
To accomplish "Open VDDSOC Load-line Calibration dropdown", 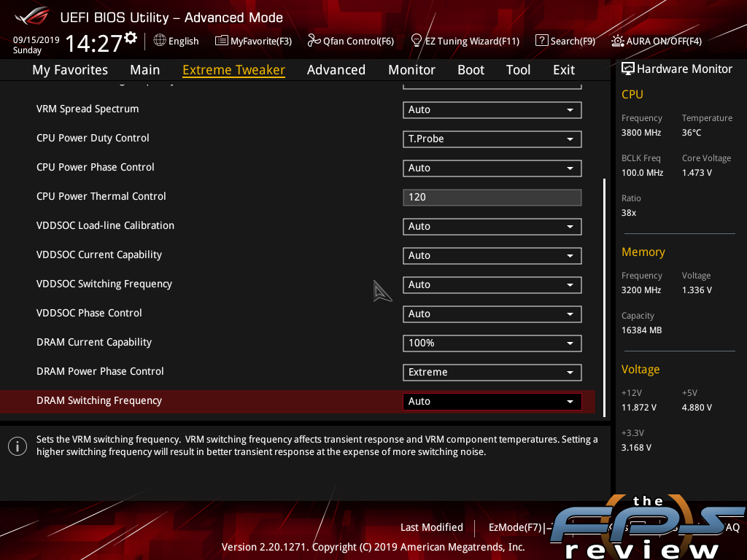I will tap(492, 227).
